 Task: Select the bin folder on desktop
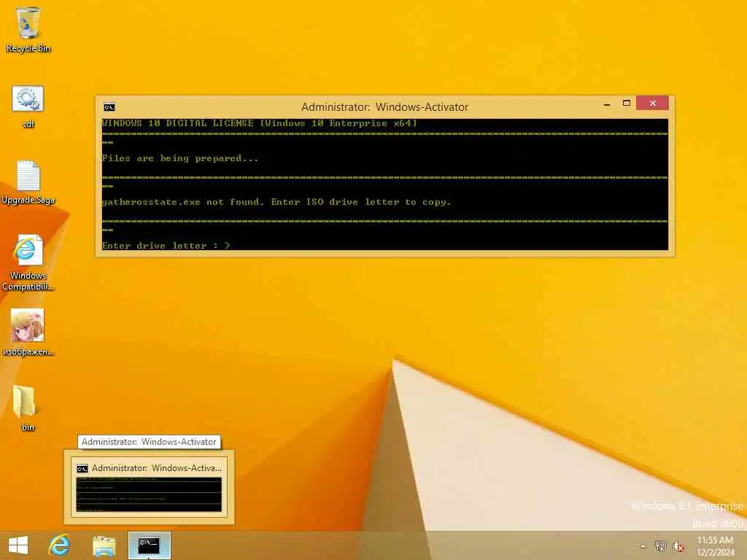coord(25,408)
